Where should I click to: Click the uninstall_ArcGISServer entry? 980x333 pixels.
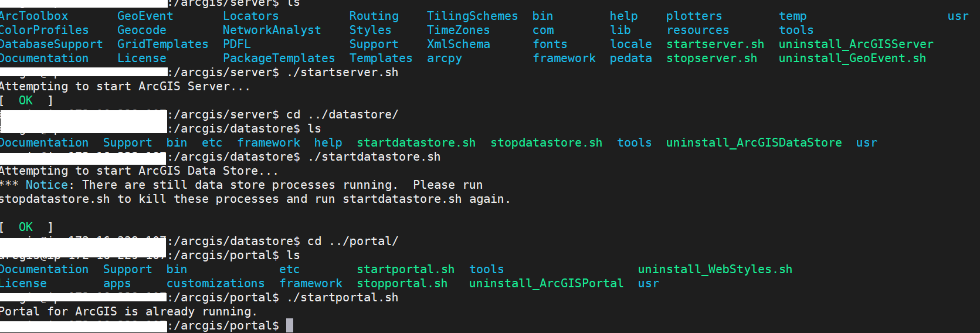click(x=856, y=44)
